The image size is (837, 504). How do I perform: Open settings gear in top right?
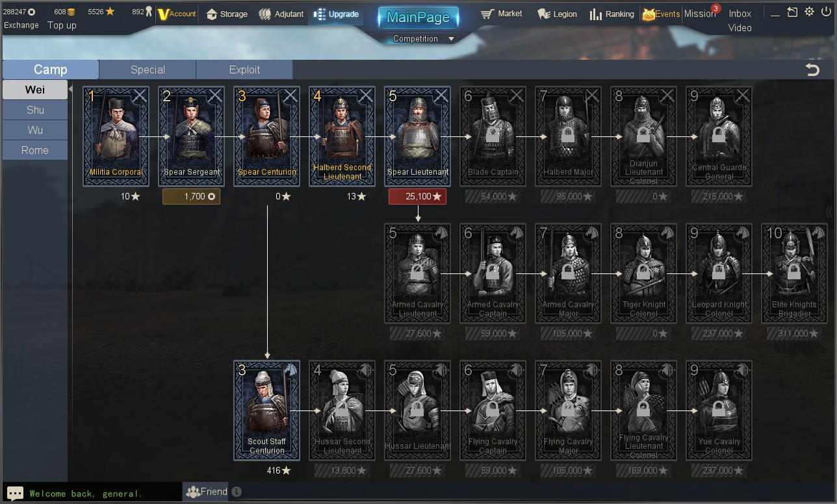tap(809, 12)
